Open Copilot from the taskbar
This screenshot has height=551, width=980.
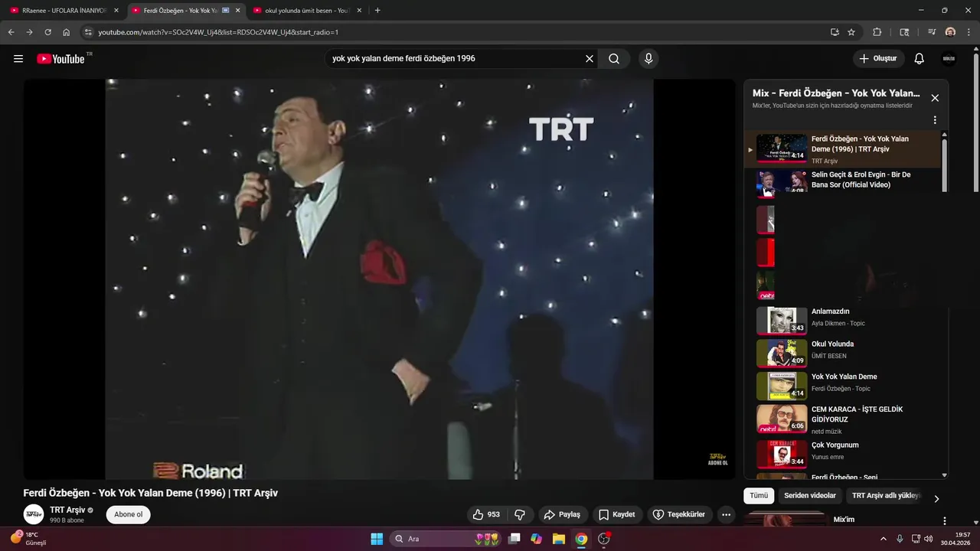tap(536, 539)
